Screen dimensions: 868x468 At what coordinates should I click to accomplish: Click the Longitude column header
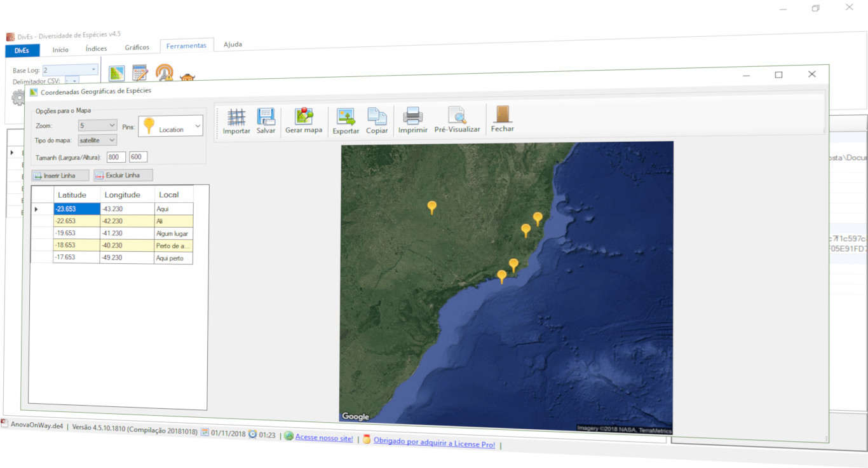point(127,195)
